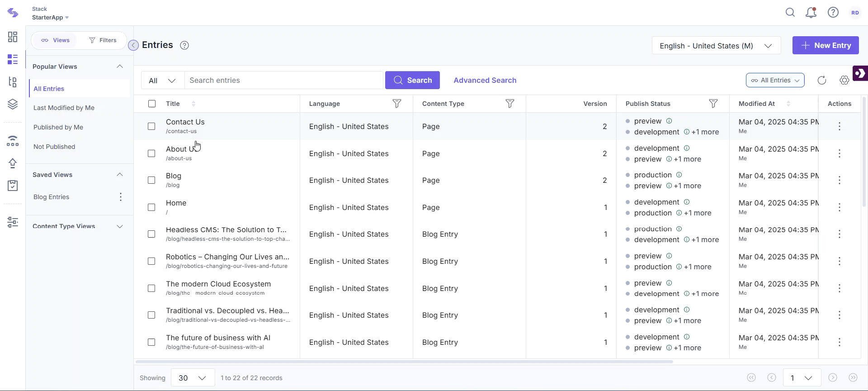Click the New Entry button

[825, 45]
